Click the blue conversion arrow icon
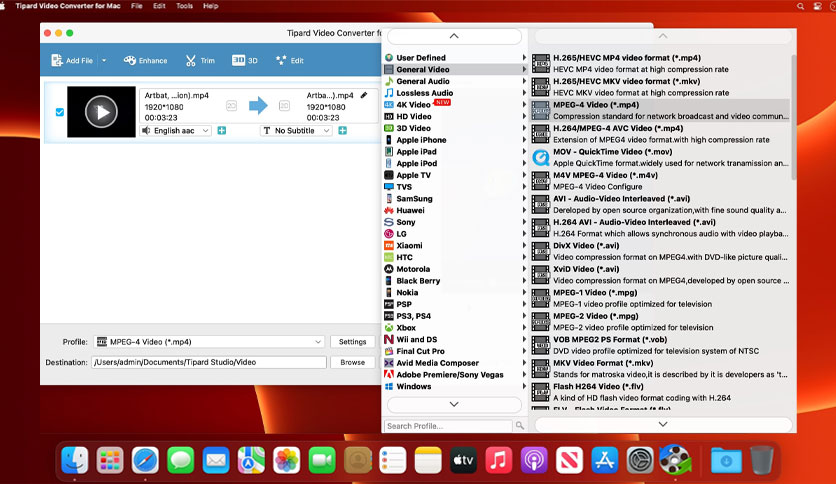 pyautogui.click(x=258, y=106)
